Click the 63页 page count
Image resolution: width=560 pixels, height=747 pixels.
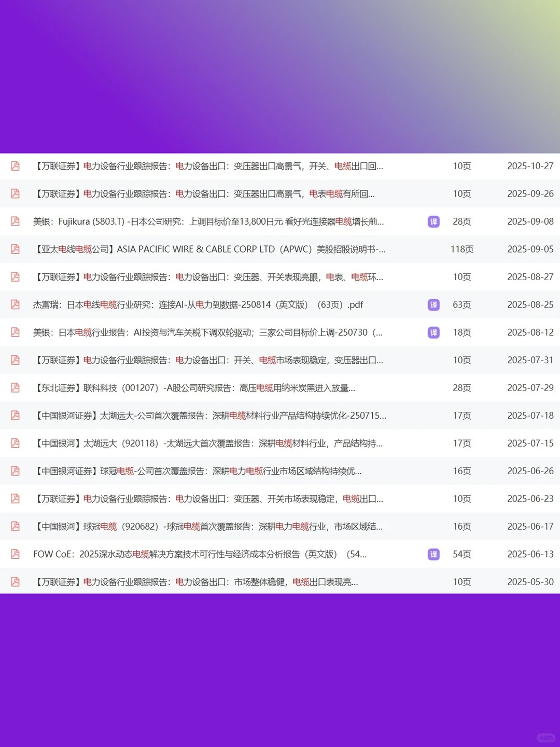pos(462,305)
